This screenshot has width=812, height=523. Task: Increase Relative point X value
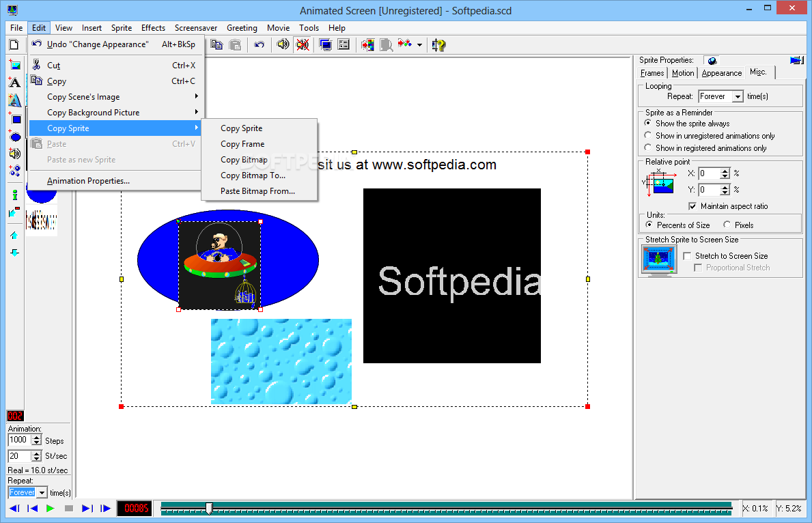coord(725,171)
